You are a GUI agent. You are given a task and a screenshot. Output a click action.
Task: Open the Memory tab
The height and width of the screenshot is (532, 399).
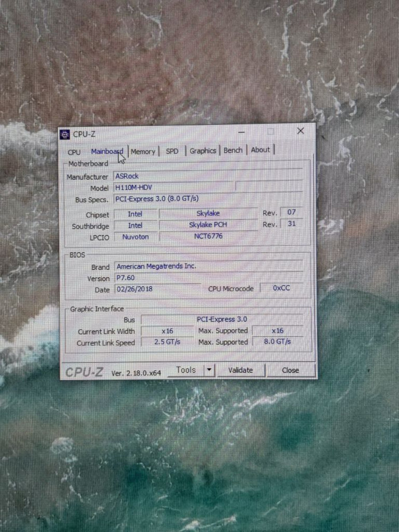143,152
